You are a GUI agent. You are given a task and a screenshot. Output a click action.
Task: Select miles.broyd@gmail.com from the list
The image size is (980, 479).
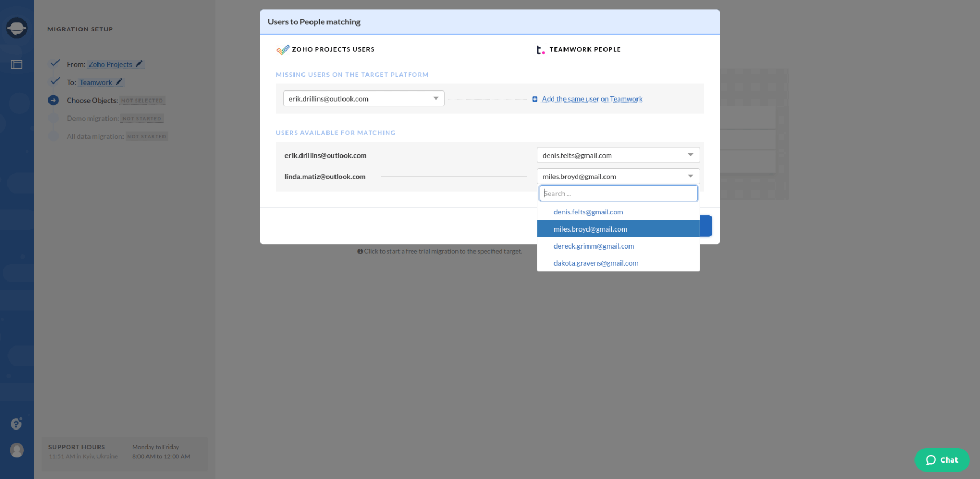pyautogui.click(x=618, y=229)
